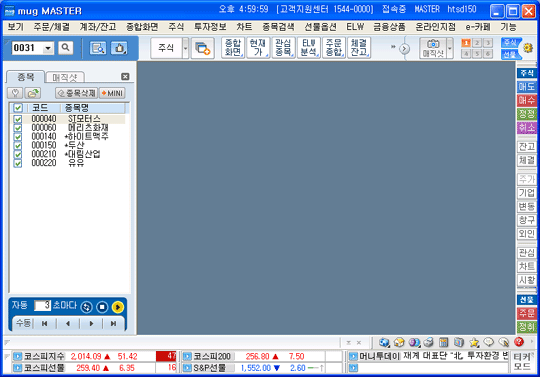Open help with the red question icon
Screen dimensions: 540x377
(x=519, y=342)
